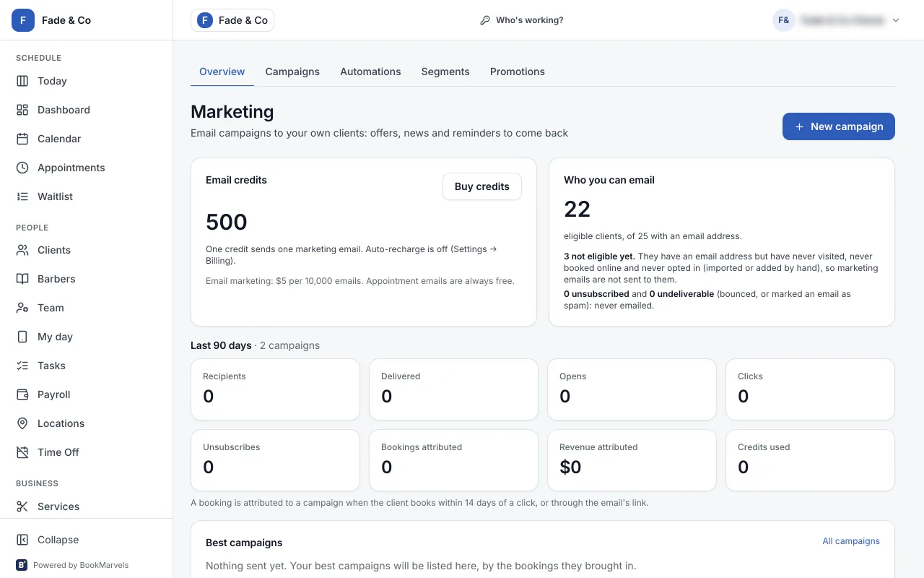Click the Clicks stat card
This screenshot has height=578, width=924.
[810, 389]
